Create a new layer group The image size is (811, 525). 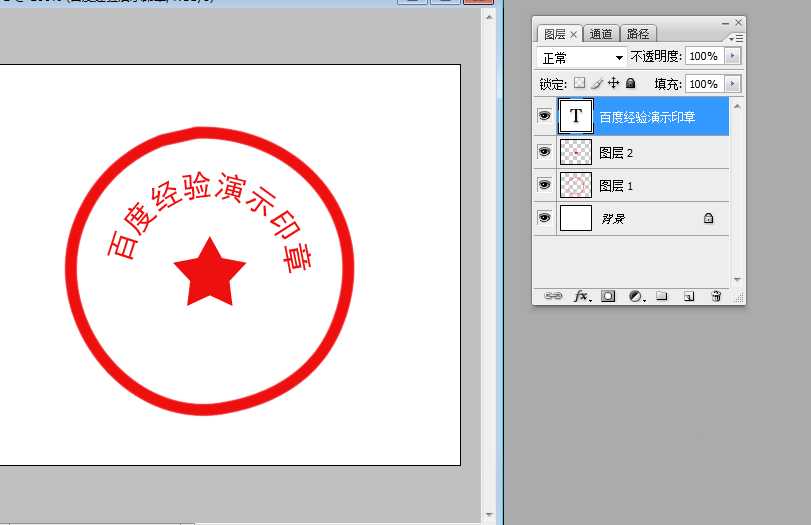[661, 296]
